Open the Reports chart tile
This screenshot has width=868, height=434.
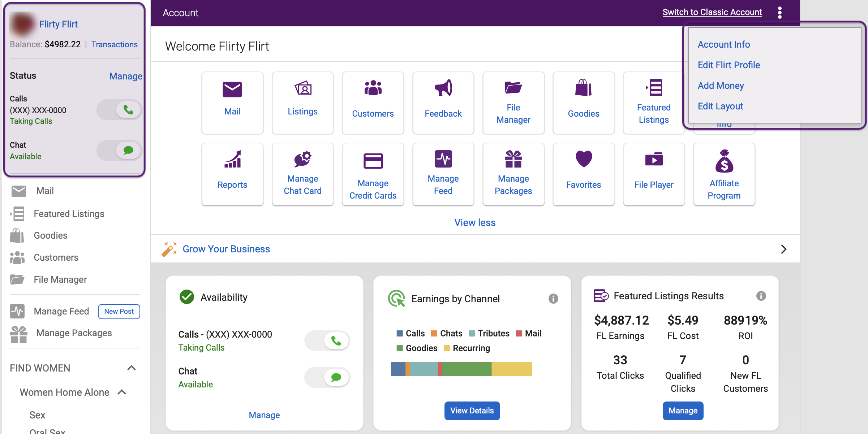coord(232,174)
